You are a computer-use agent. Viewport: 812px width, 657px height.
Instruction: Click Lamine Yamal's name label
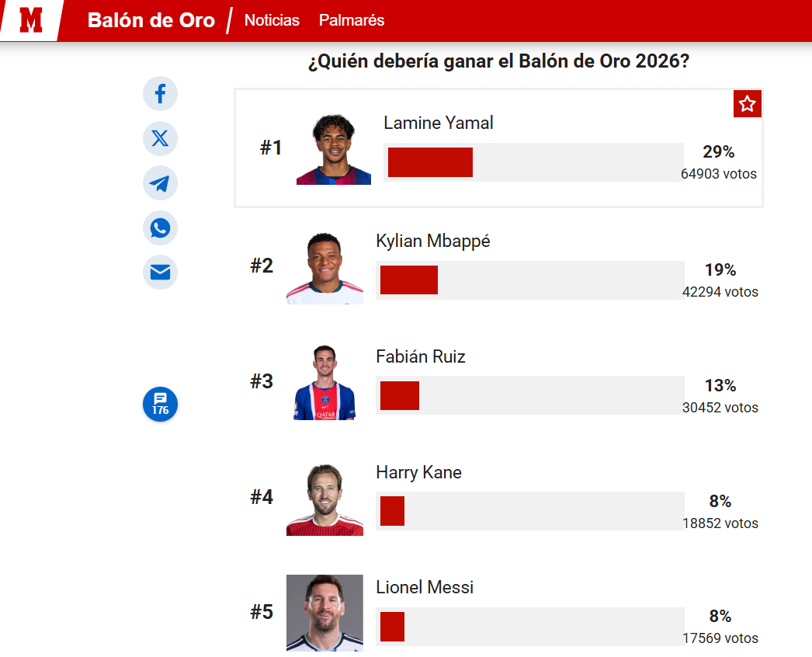[x=438, y=123]
